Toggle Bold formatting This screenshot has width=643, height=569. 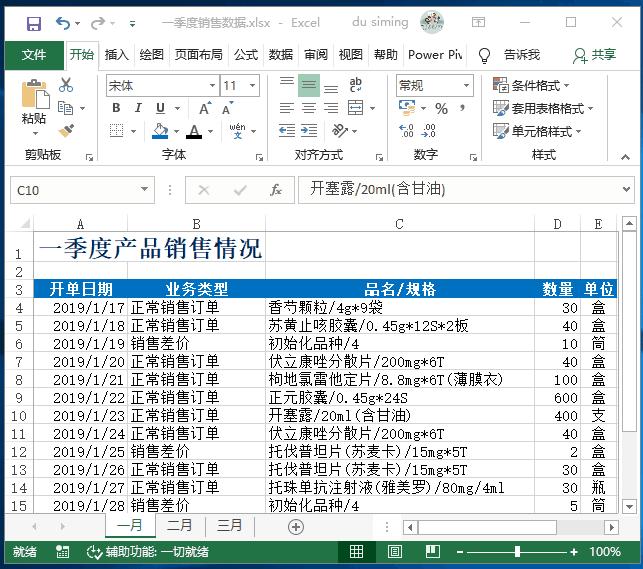pyautogui.click(x=116, y=108)
